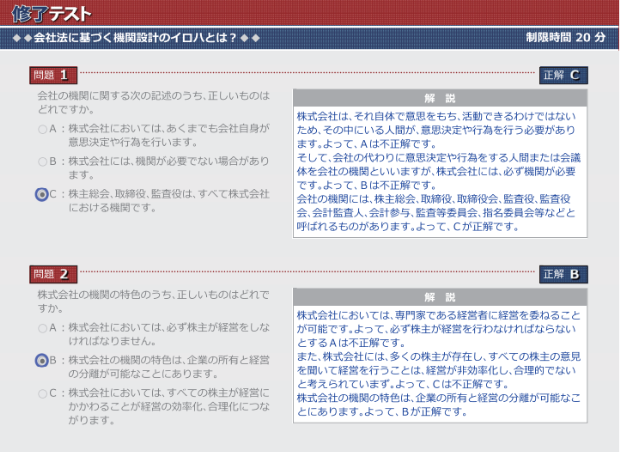The image size is (620, 452).
Task: Click option text あくまでも会社自身が意思決定
Action: 169,135
